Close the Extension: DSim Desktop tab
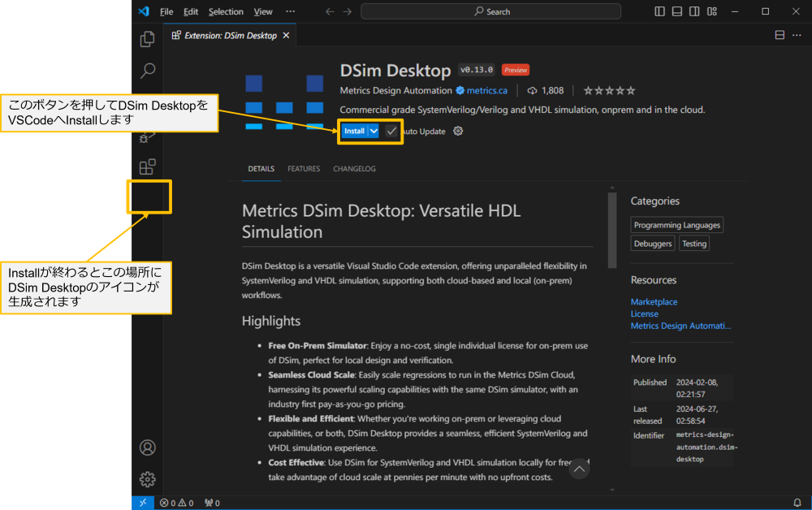Image resolution: width=812 pixels, height=510 pixels. click(286, 35)
